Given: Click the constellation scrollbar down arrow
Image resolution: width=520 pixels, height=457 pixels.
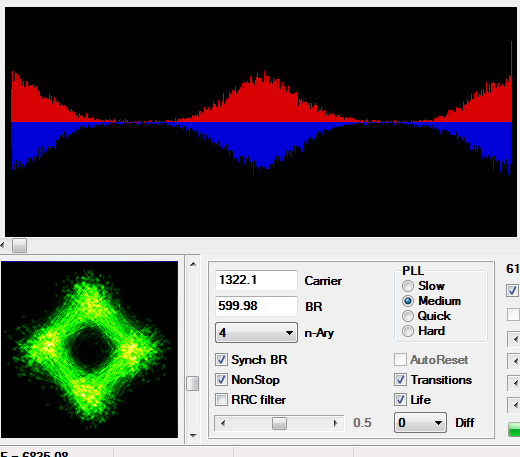Looking at the screenshot, I should [193, 436].
